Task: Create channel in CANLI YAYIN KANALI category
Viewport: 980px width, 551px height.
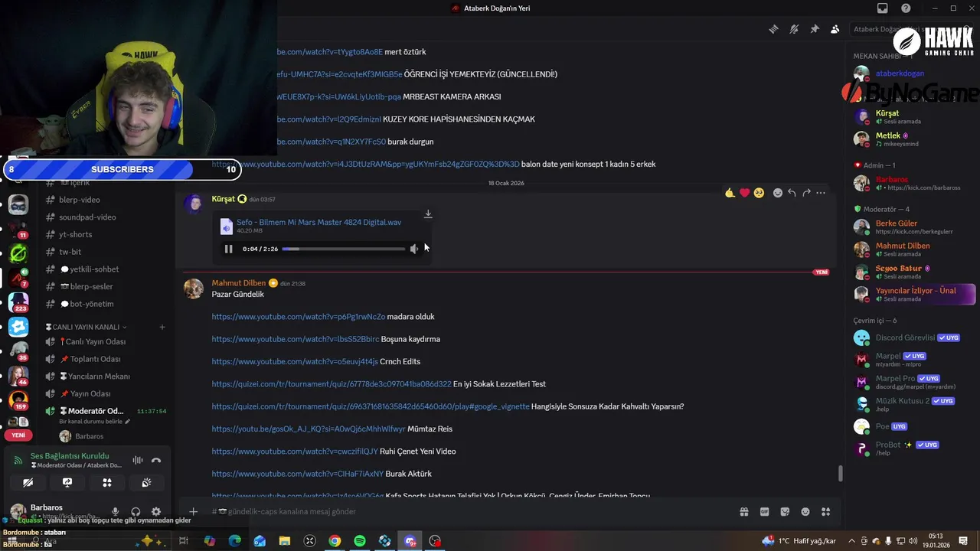Action: [162, 327]
